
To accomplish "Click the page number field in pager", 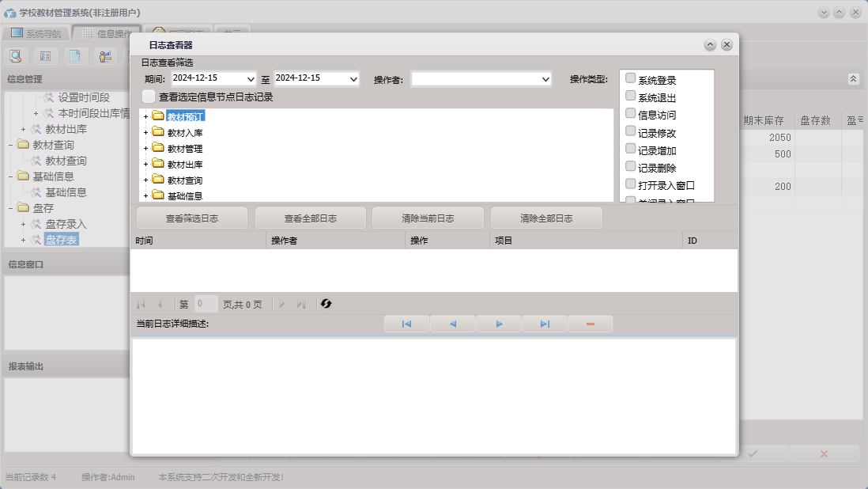I will click(x=206, y=304).
